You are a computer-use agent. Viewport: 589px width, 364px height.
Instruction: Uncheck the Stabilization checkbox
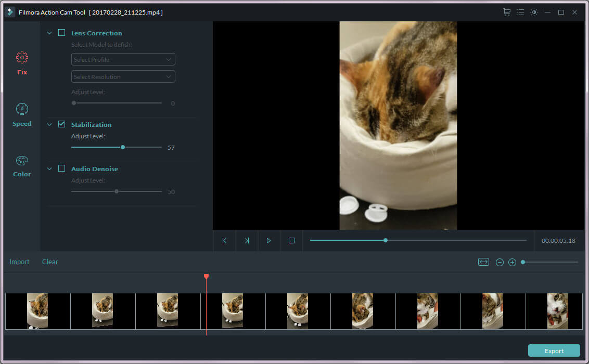pos(62,124)
